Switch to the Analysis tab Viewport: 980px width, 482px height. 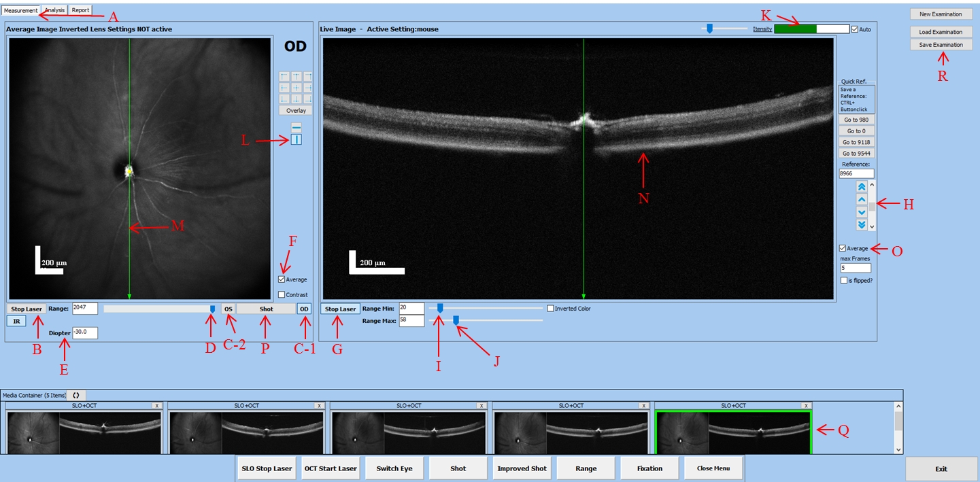click(55, 10)
